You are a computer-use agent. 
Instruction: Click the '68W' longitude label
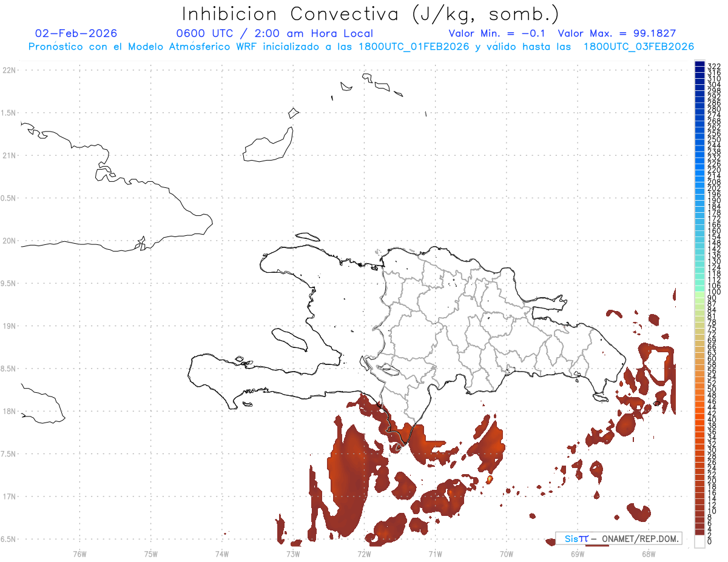pos(648,553)
